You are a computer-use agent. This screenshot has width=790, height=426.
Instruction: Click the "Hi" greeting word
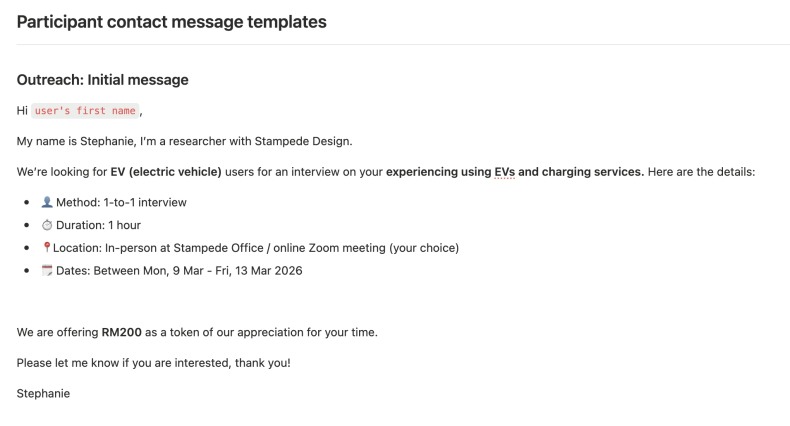(22, 111)
